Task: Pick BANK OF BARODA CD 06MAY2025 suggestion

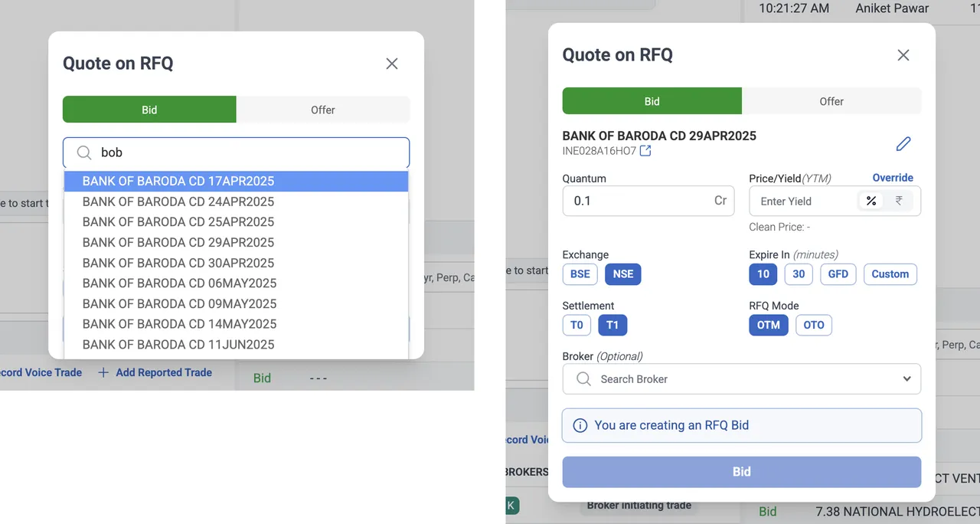Action: coord(236,283)
